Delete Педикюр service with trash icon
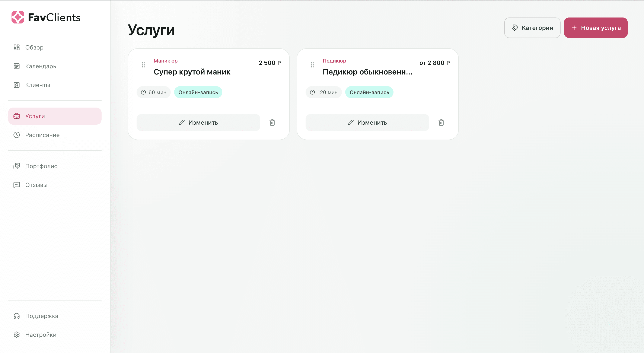This screenshot has height=353, width=644. (x=441, y=123)
